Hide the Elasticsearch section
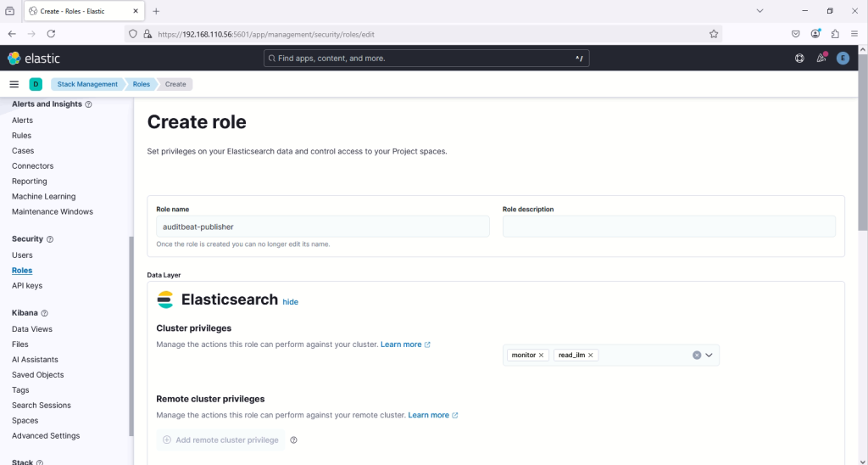The height and width of the screenshot is (465, 868). point(290,302)
